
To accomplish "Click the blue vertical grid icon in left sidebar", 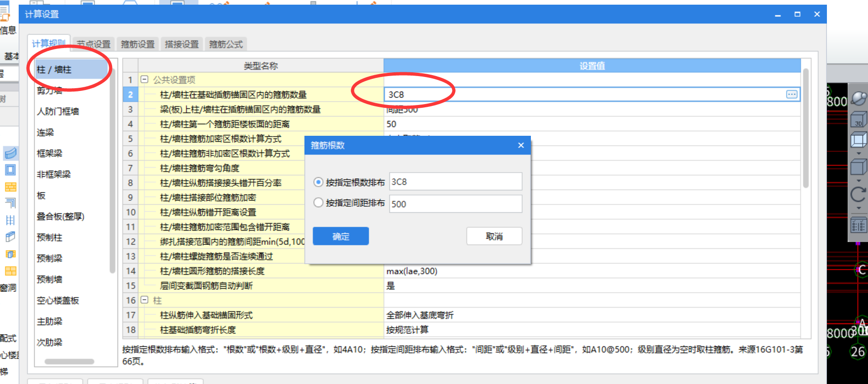I will click(x=10, y=220).
